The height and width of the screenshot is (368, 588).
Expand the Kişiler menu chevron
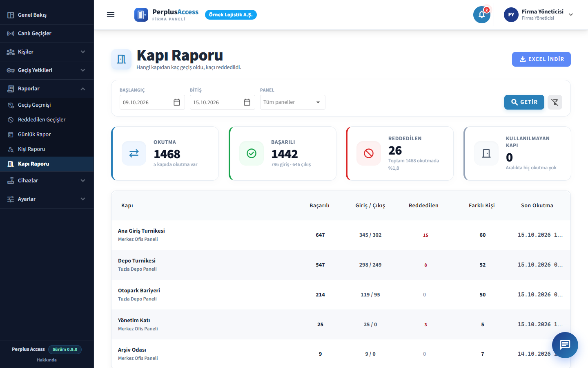pyautogui.click(x=83, y=52)
